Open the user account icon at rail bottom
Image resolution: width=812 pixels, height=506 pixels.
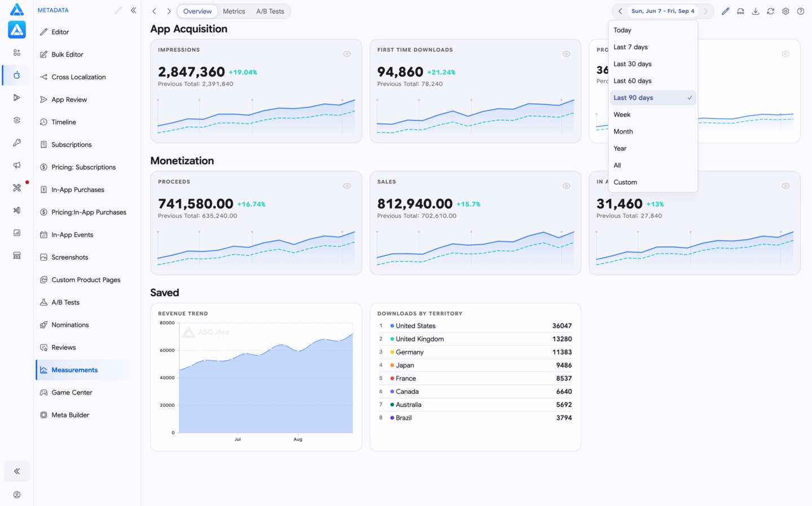[x=17, y=495]
